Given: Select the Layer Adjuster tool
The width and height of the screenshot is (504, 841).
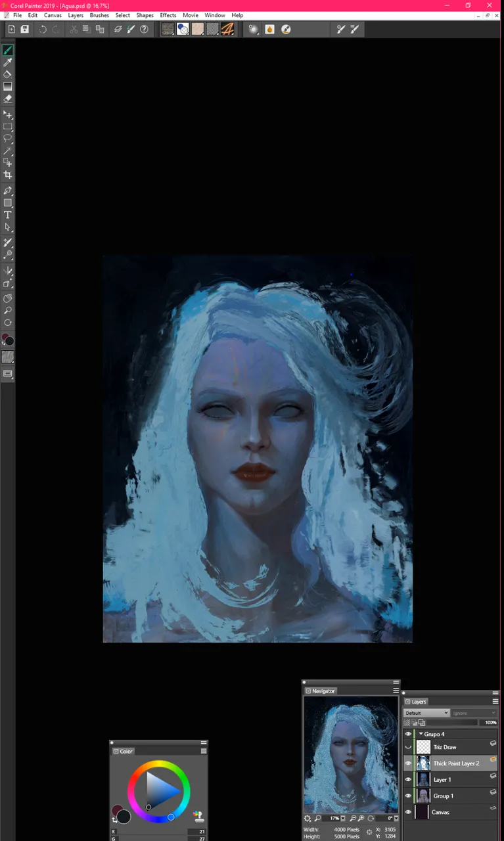Looking at the screenshot, I should click(x=8, y=114).
